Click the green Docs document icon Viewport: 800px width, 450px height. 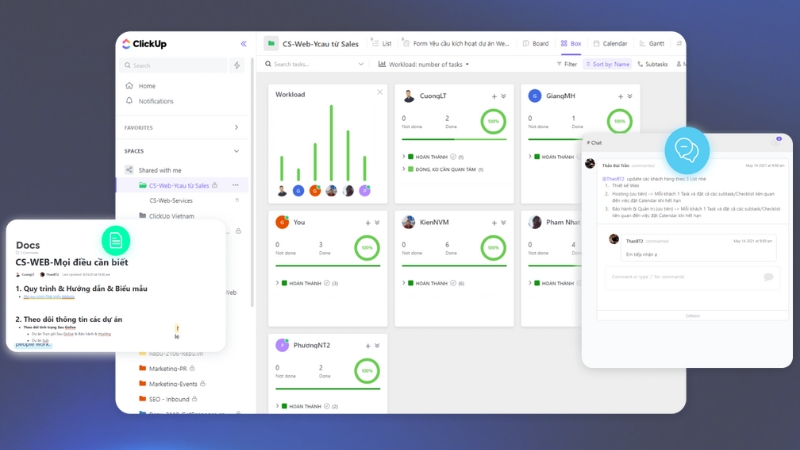pyautogui.click(x=117, y=240)
